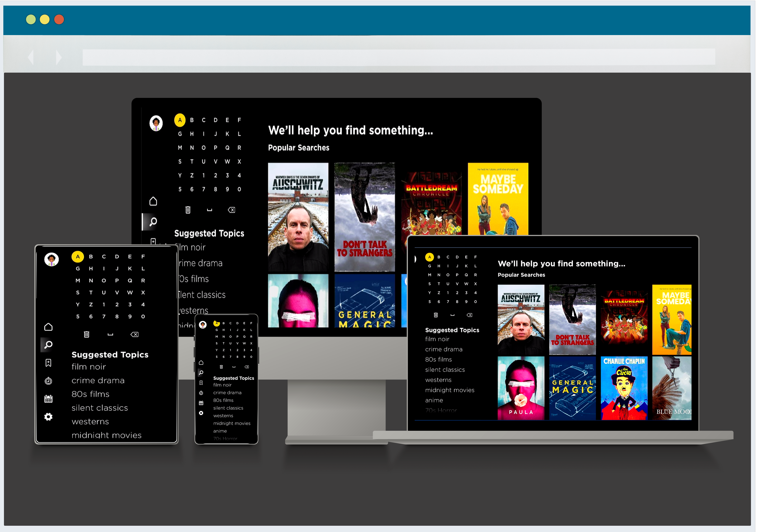Open settings gear in tablet sidebar
Image resolution: width=757 pixels, height=532 pixels.
pyautogui.click(x=48, y=417)
